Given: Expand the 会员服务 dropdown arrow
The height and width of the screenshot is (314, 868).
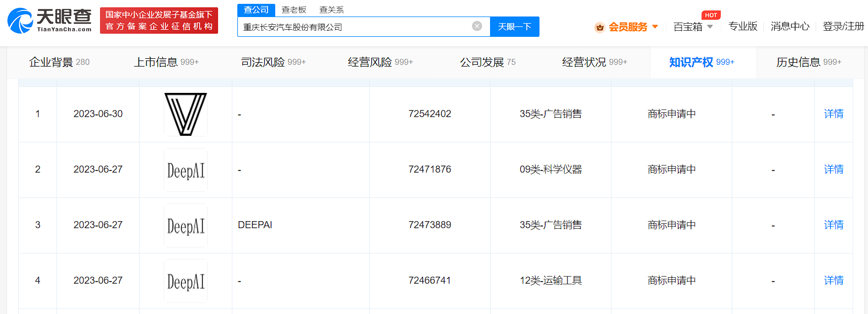Looking at the screenshot, I should point(655,26).
